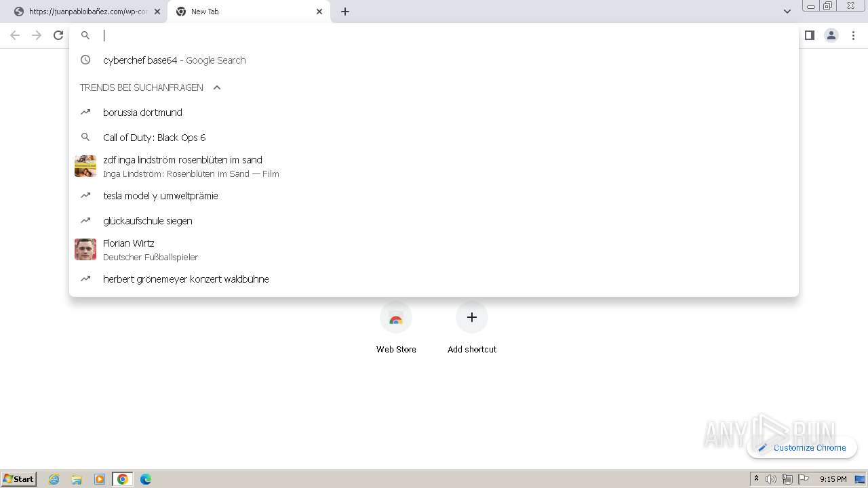This screenshot has height=488, width=868.
Task: Collapse the 'Trends bei Suchanfragen' section
Action: 217,87
